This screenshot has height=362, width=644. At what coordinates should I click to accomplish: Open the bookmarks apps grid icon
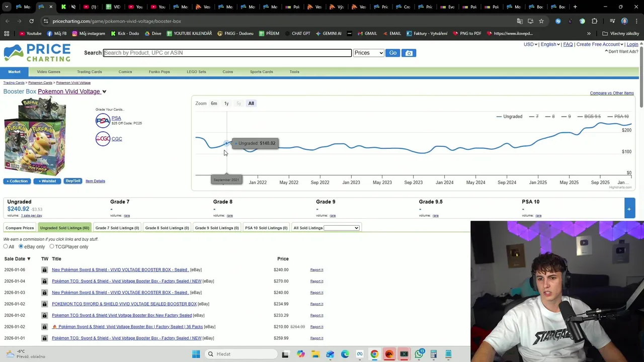(7, 34)
